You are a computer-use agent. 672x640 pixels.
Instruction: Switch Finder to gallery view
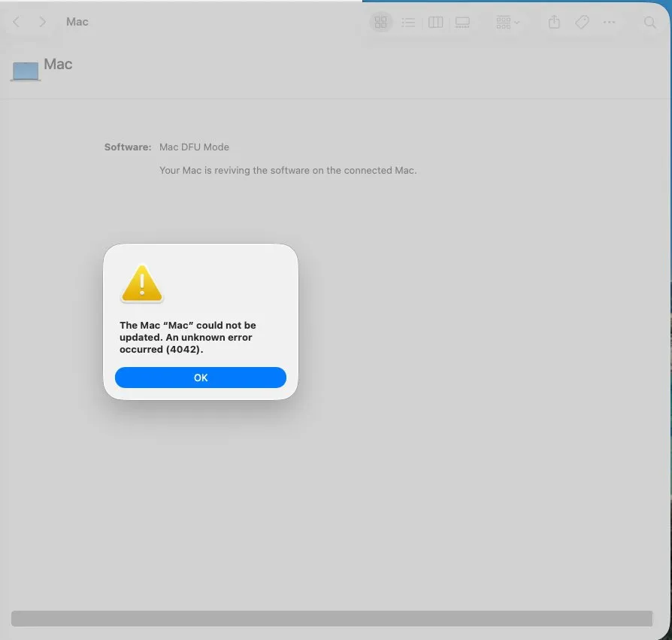pos(462,23)
